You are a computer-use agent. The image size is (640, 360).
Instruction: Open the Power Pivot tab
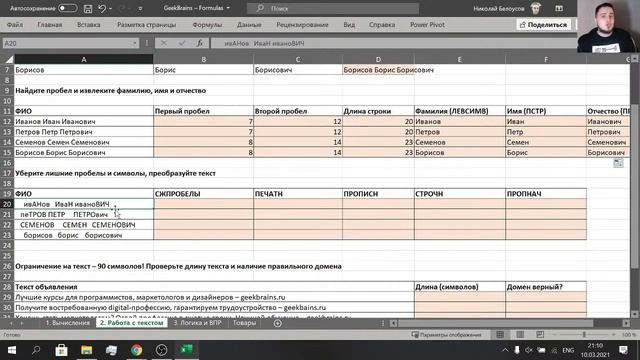point(427,24)
